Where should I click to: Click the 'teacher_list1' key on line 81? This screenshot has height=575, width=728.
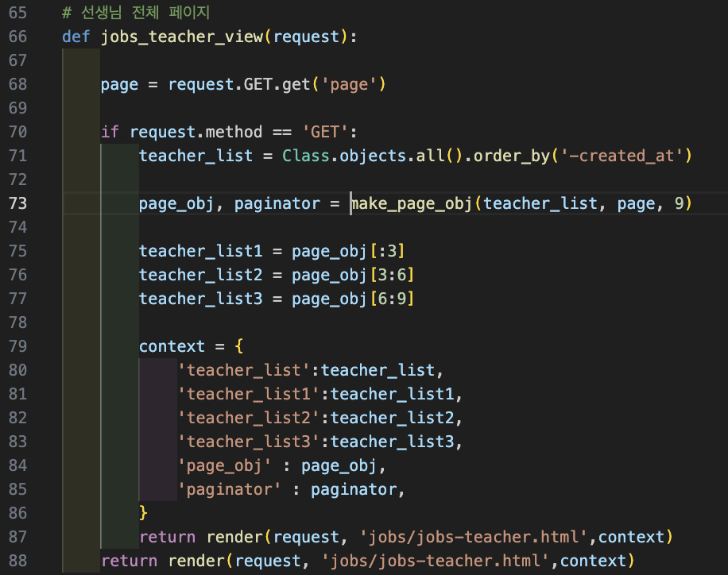[249, 394]
